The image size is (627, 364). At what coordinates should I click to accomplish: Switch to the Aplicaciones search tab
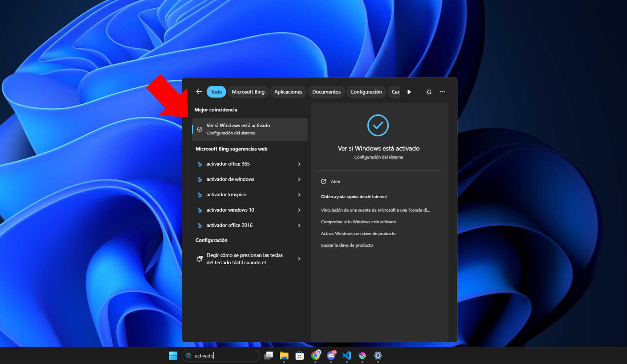(x=288, y=91)
